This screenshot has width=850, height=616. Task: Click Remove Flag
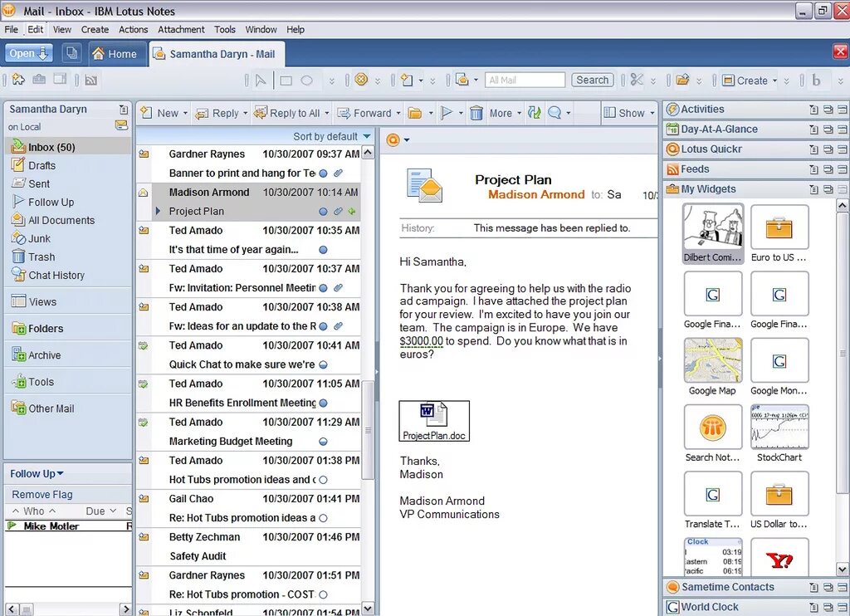pyautogui.click(x=42, y=495)
